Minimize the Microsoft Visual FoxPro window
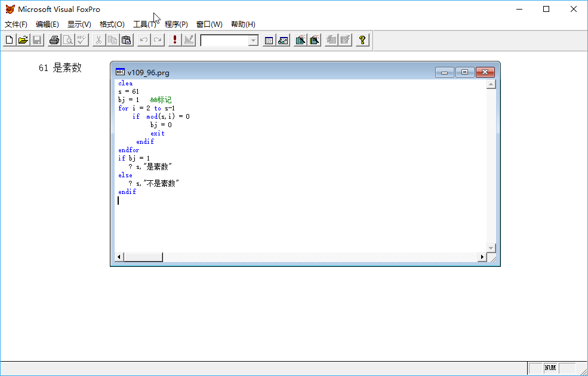The height and width of the screenshot is (376, 588). [519, 10]
